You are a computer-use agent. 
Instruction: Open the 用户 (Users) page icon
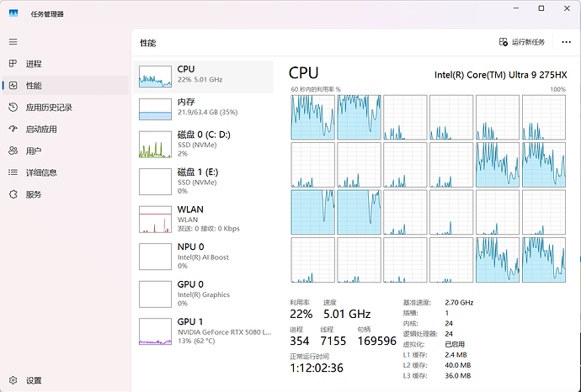(x=13, y=151)
